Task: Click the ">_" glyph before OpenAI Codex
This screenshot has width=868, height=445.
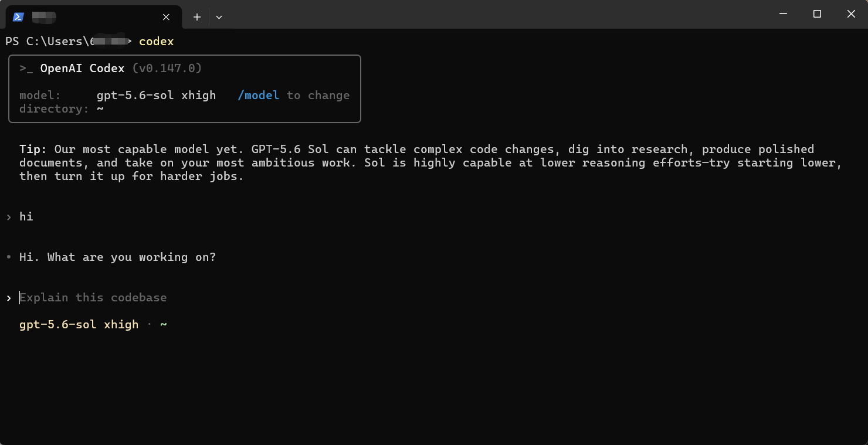Action: tap(26, 69)
